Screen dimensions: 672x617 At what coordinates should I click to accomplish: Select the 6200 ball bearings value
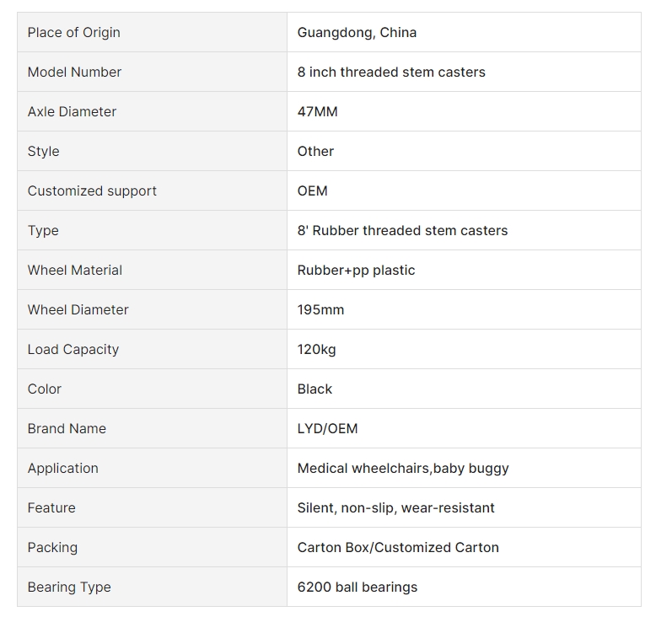(x=358, y=587)
